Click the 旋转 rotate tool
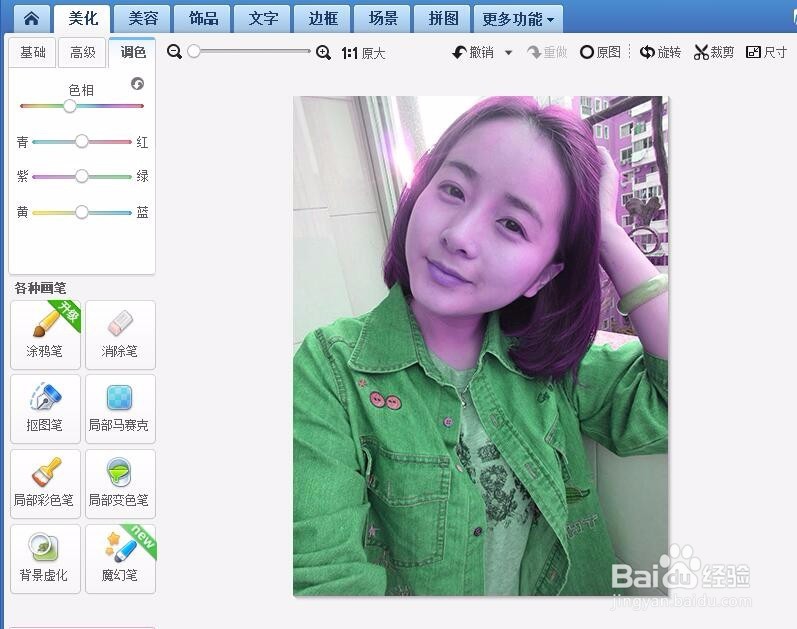797x629 pixels. tap(660, 52)
